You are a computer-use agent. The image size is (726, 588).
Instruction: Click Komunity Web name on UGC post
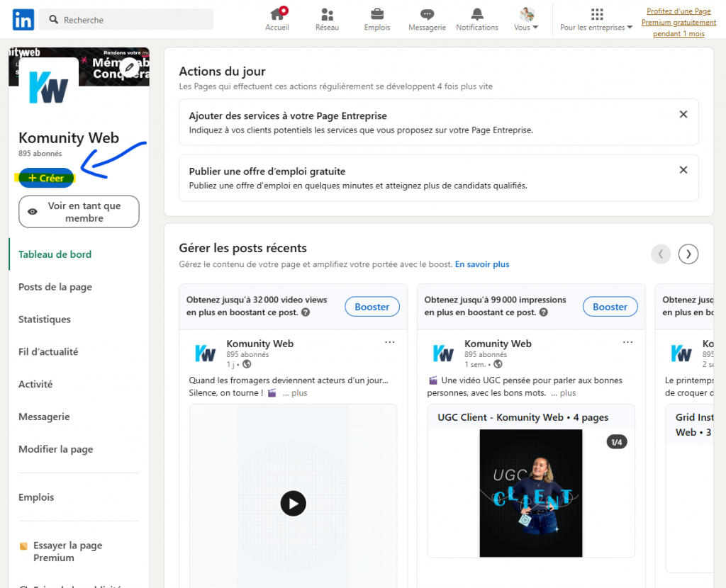[498, 344]
